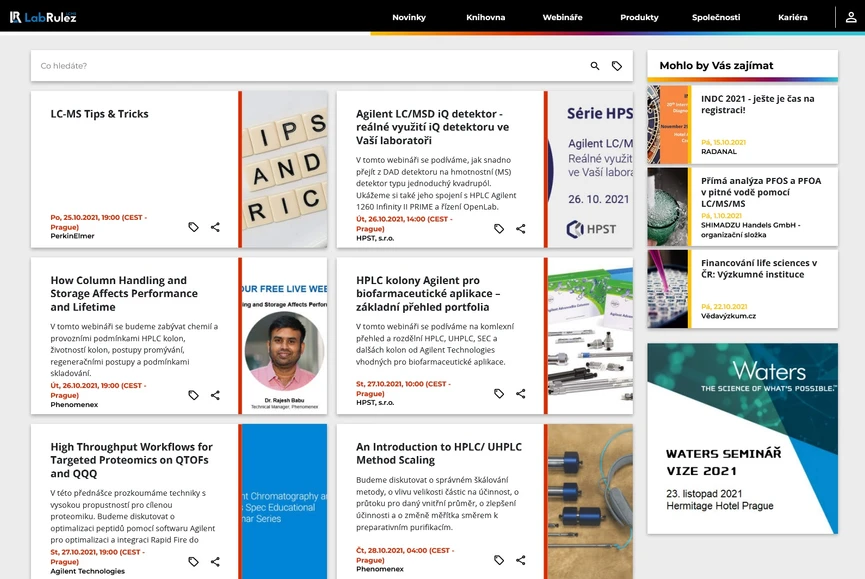Click the Scrabble tiles thumbnail on LC-MS card
The height and width of the screenshot is (579, 865).
tap(285, 169)
